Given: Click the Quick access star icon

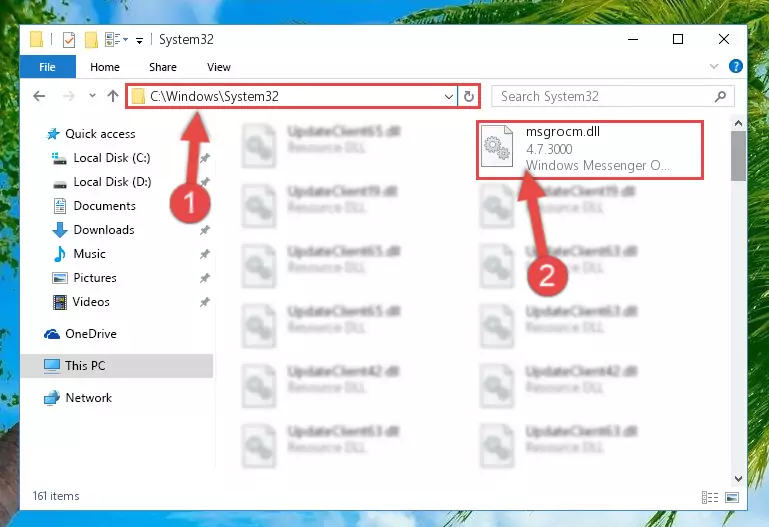Looking at the screenshot, I should click(53, 134).
